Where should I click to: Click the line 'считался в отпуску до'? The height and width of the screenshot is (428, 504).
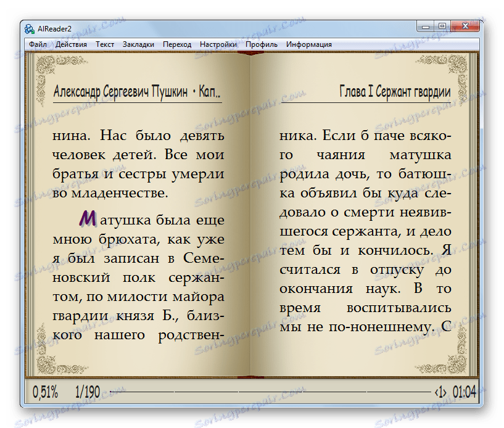pyautogui.click(x=365, y=270)
